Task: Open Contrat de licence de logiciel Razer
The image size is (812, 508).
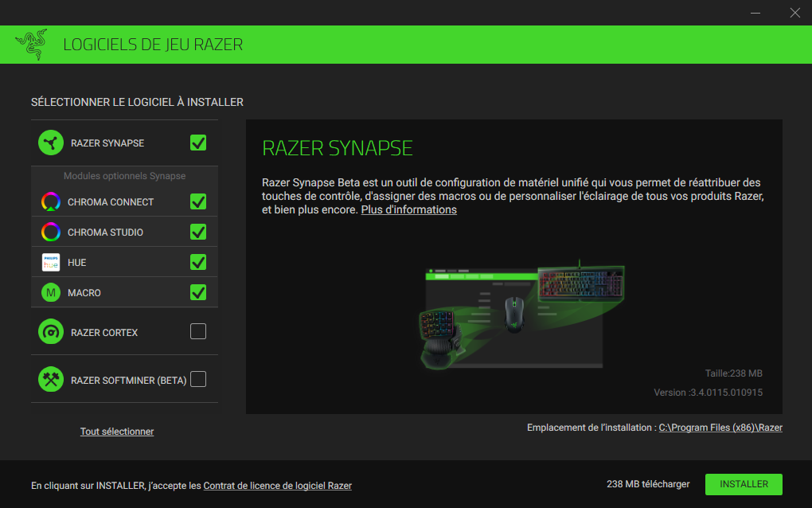Action: (278, 486)
